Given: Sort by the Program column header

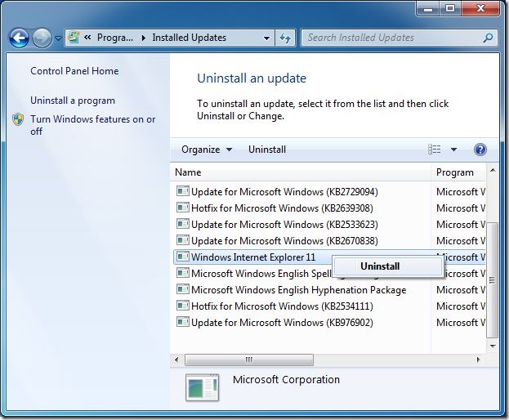Looking at the screenshot, I should tap(458, 172).
